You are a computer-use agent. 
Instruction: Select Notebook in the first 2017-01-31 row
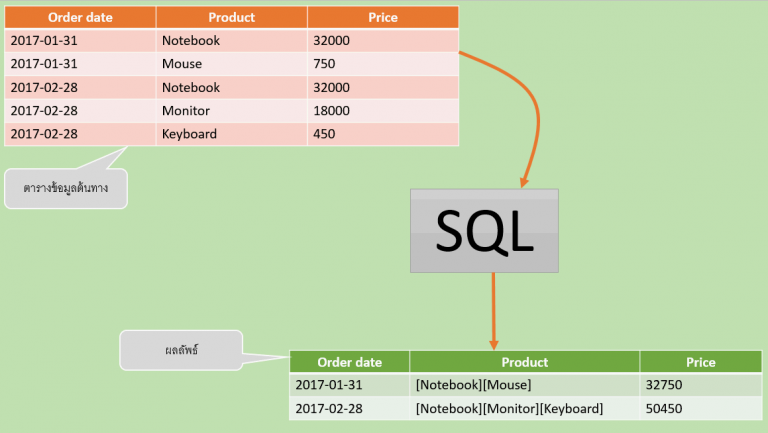[232, 41]
